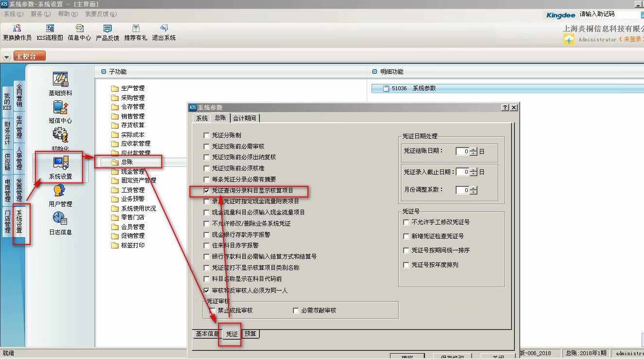Image resolution: width=644 pixels, height=360 pixels.
Task: Open 信息中心 from the toolbar
Action: [x=79, y=33]
